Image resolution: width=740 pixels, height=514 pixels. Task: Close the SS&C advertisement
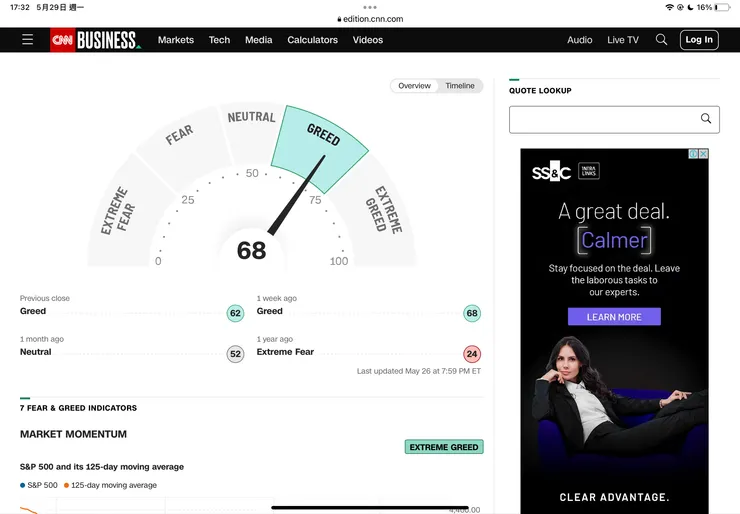coord(703,154)
